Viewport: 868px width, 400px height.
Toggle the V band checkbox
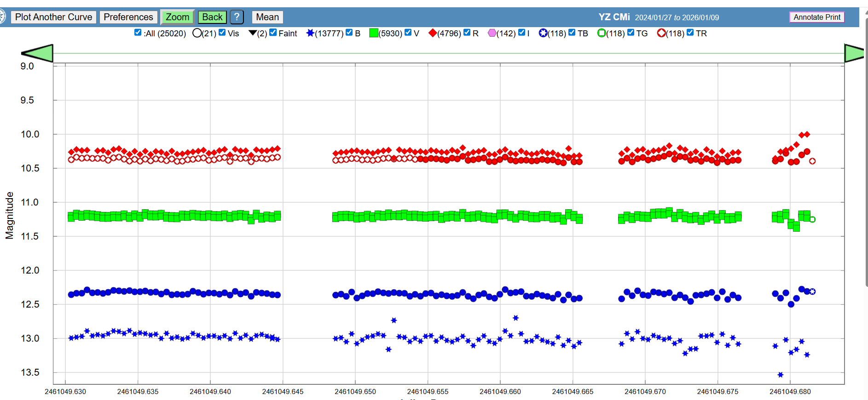[408, 33]
